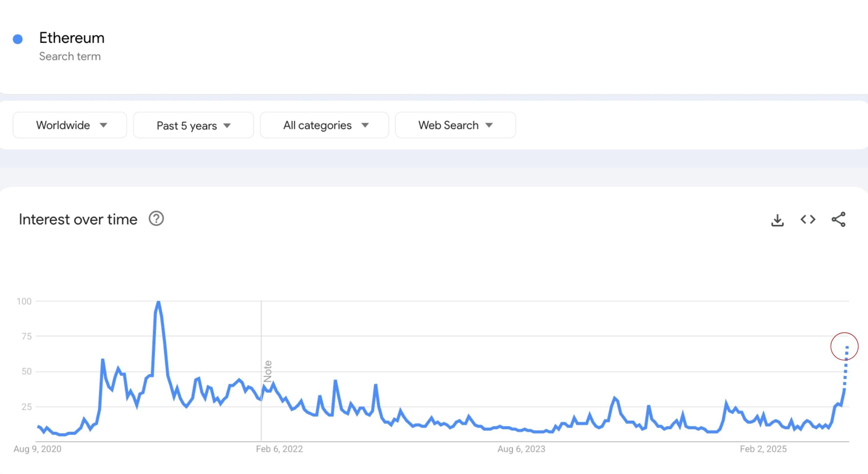Open the embed code icon
Screen dimensions: 868x474
808,220
